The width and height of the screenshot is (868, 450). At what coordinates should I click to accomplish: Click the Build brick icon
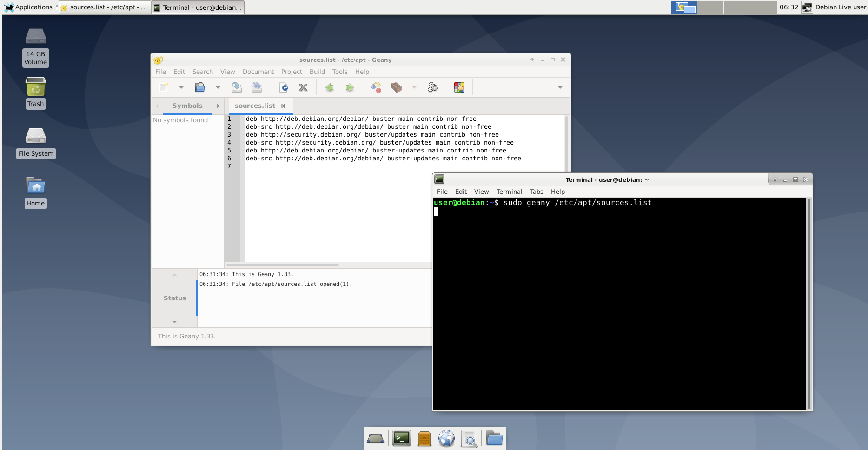tap(396, 87)
